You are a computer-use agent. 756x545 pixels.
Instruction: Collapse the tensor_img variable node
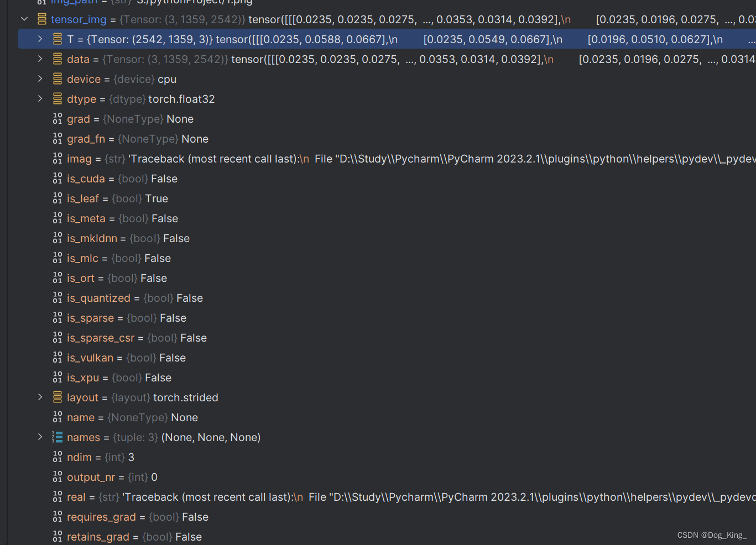(x=24, y=19)
